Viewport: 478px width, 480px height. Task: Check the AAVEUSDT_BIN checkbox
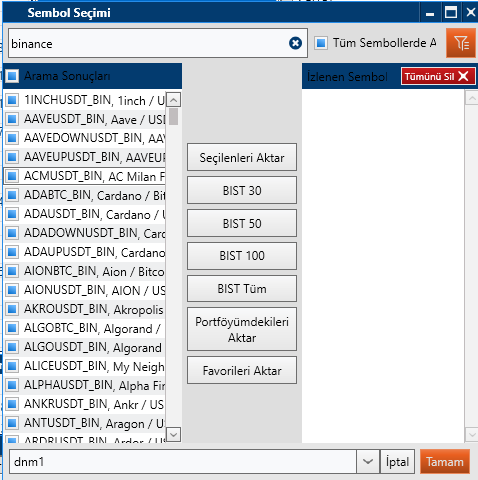point(12,119)
